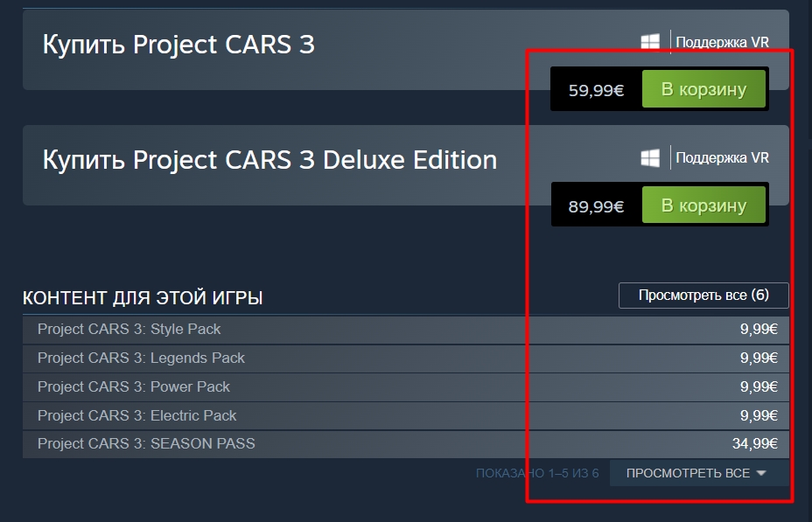Open 'Просмотреть все (6)' content button
Screen dimensions: 812x522
703,296
